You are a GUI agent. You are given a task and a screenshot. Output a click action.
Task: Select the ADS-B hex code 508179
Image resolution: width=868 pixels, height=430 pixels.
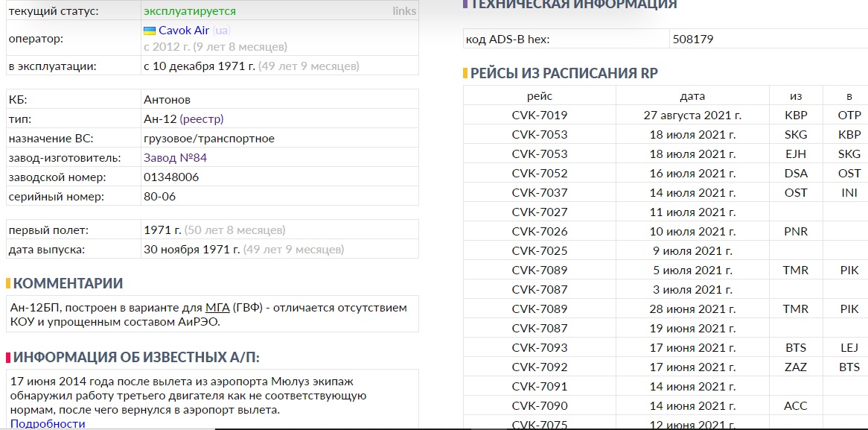(x=693, y=39)
